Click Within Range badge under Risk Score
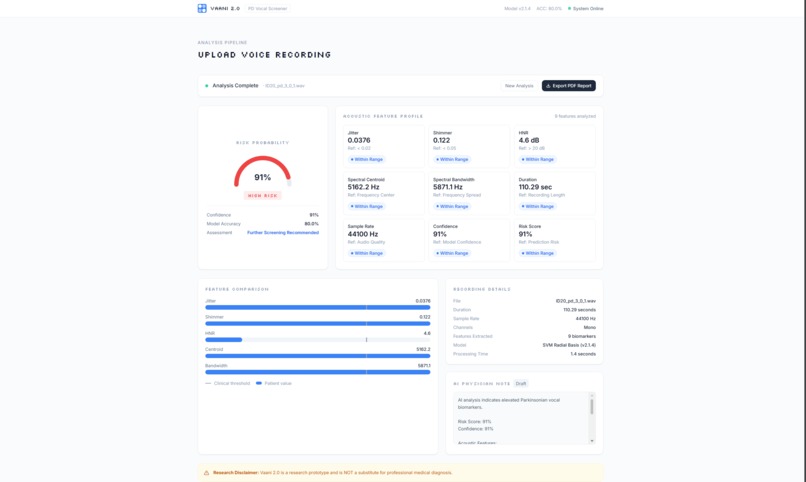 (x=538, y=253)
